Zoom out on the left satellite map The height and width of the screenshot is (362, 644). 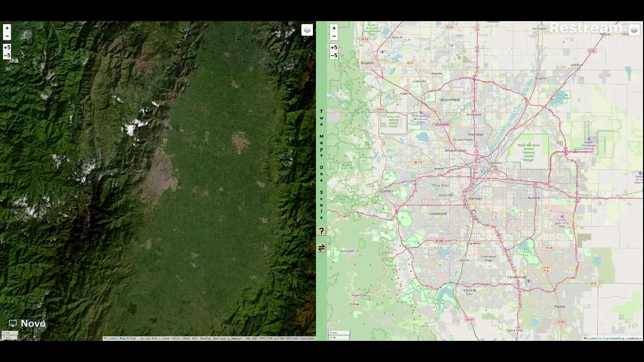pyautogui.click(x=7, y=36)
